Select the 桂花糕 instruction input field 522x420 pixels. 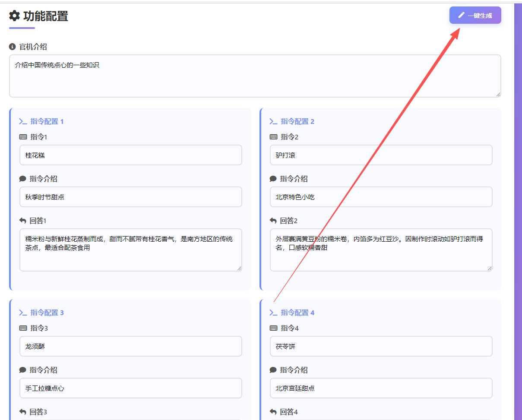[130, 155]
